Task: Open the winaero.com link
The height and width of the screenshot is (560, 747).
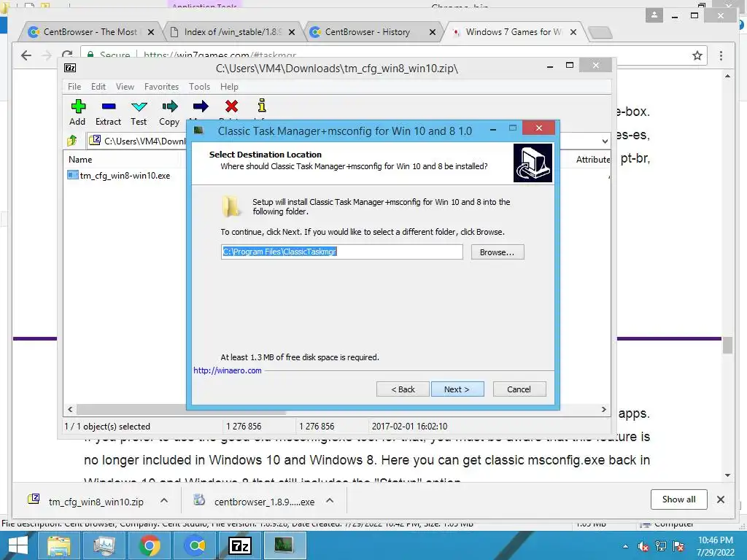Action: tap(228, 370)
